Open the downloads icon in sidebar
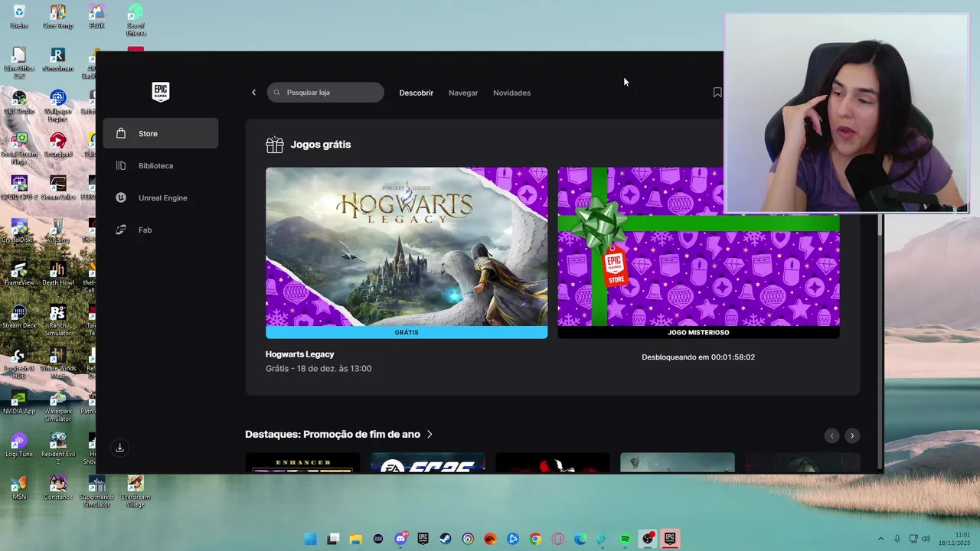Viewport: 980px width, 551px height. pos(119,448)
